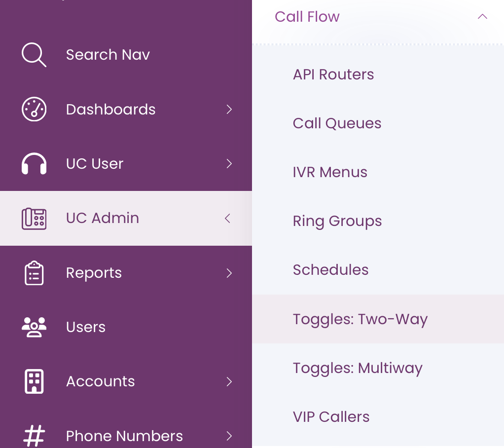Expand the Dashboards submenu arrow

tap(229, 110)
